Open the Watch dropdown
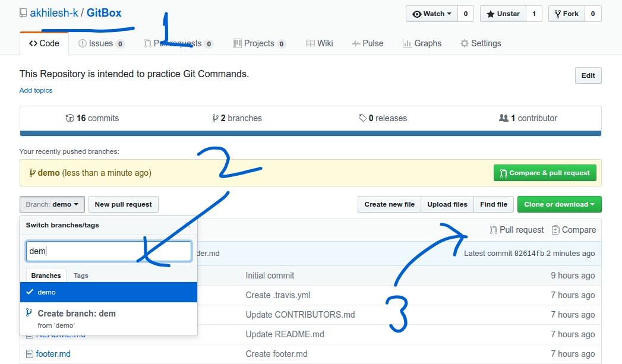Screen dimensions: 622x364 [431, 14]
